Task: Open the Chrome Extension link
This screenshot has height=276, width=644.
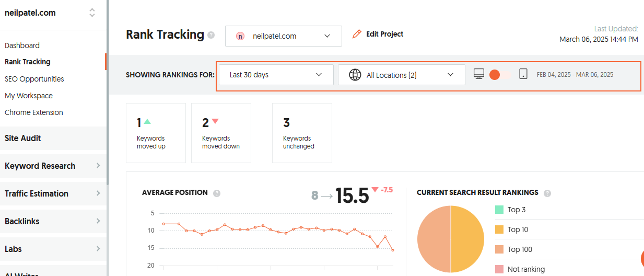Action: (34, 112)
